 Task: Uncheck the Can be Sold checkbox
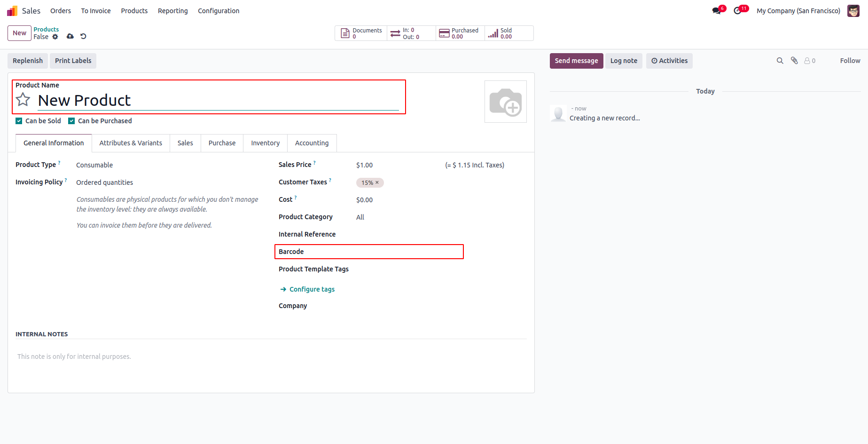[x=19, y=121]
